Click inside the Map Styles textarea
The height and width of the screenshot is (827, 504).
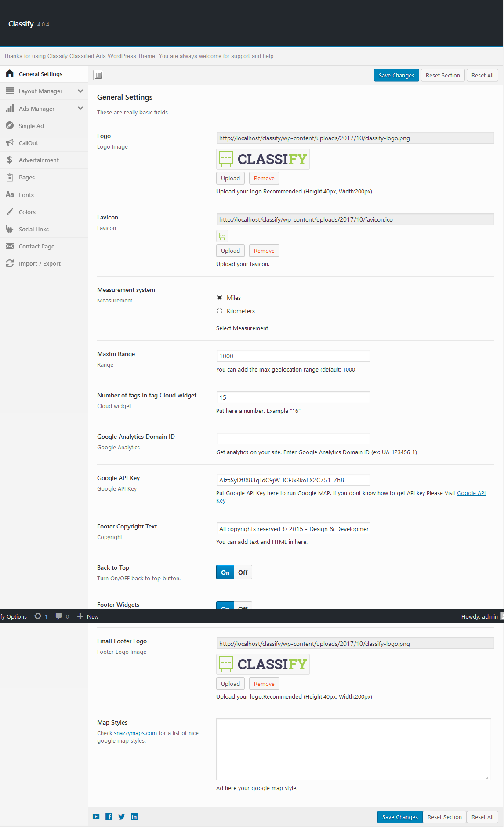[x=354, y=750]
